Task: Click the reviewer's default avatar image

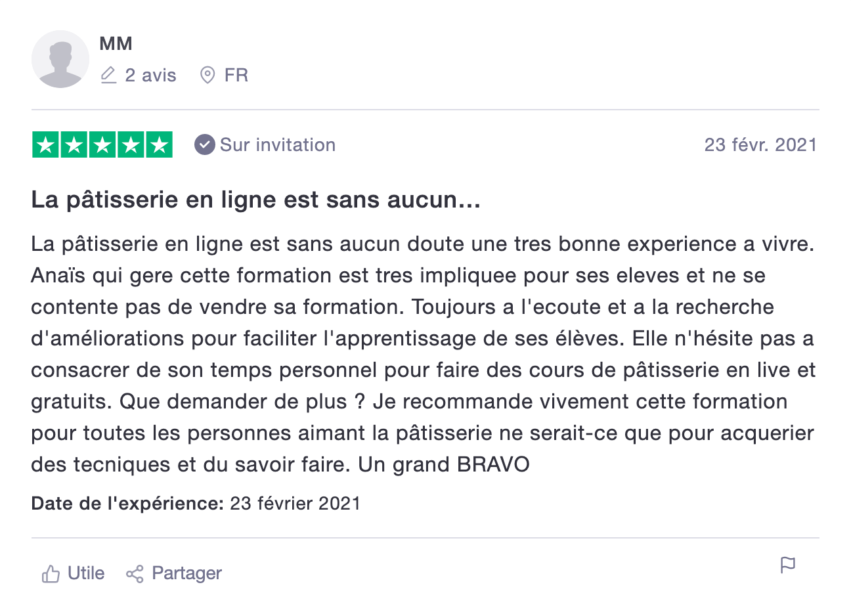Action: pos(60,59)
